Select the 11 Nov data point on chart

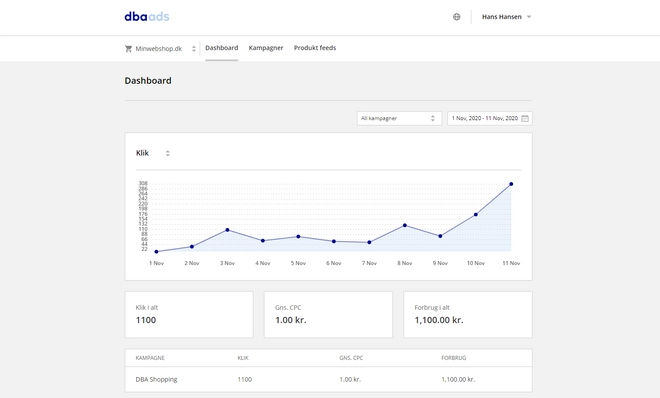click(x=511, y=184)
